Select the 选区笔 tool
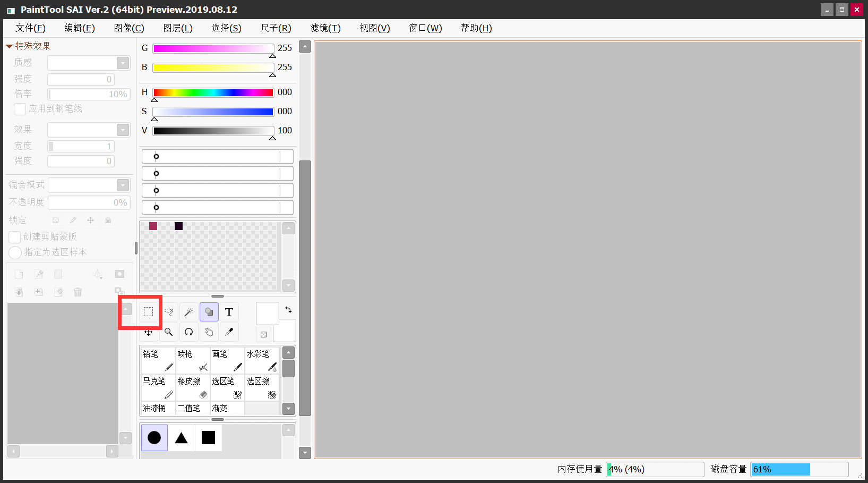The image size is (868, 483). click(227, 387)
